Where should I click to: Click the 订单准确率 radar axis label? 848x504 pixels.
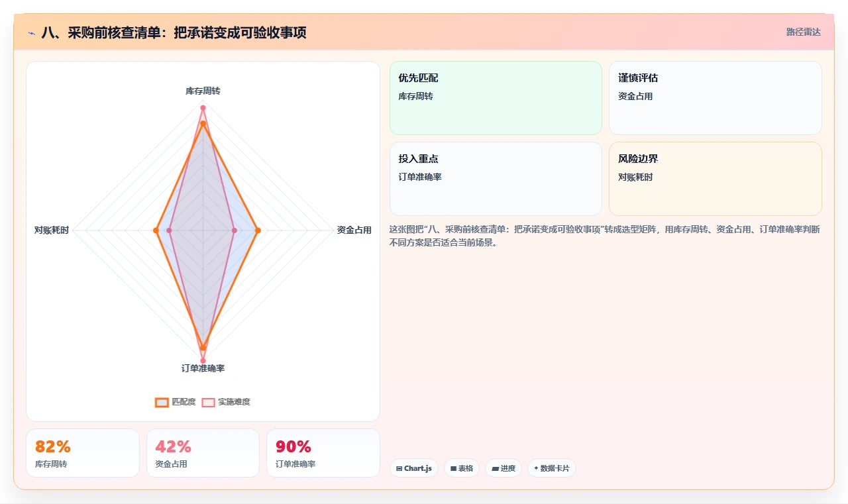point(203,368)
